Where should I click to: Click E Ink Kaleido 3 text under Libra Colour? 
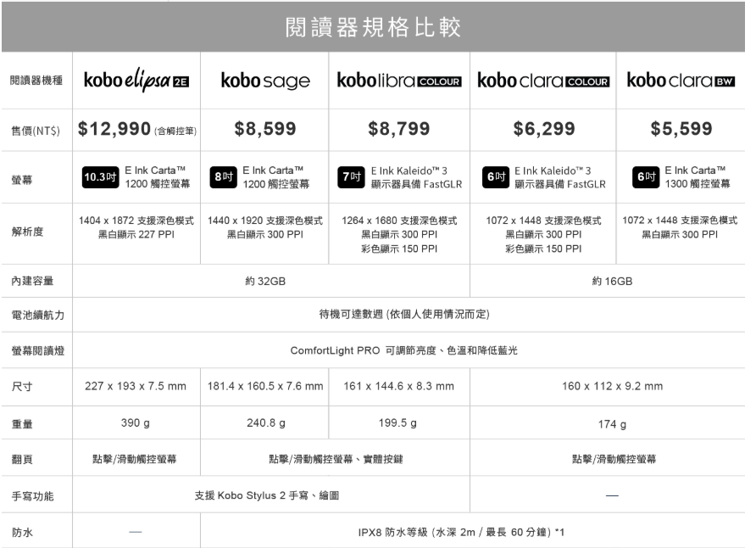click(x=417, y=177)
